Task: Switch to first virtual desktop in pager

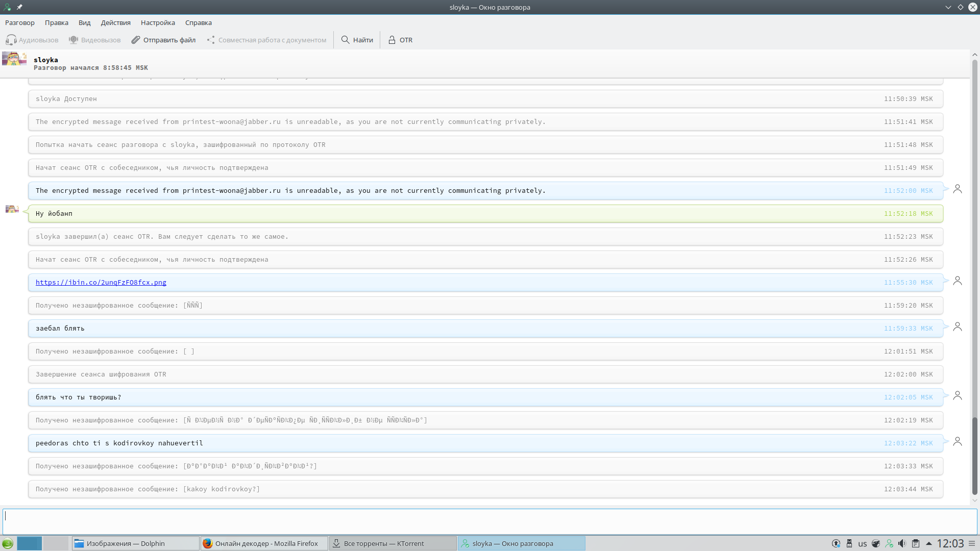Action: pos(30,543)
